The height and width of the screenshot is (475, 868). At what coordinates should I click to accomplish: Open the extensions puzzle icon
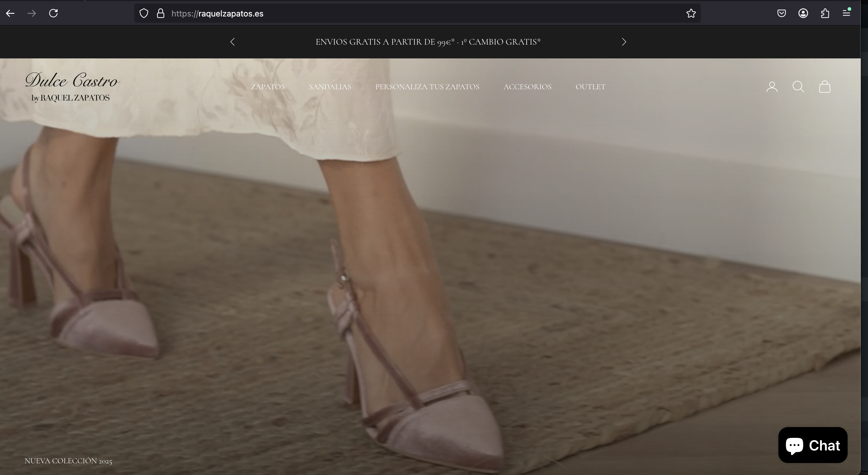(825, 13)
